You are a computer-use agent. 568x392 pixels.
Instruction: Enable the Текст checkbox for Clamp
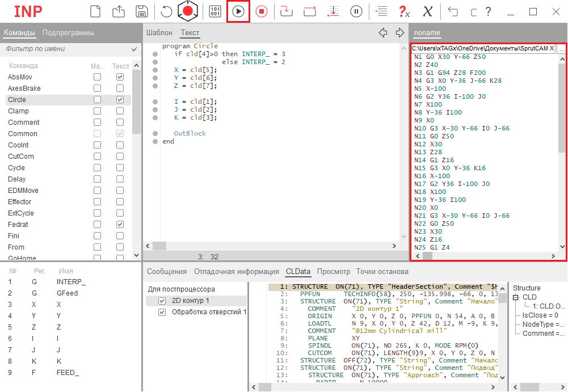coord(120,111)
